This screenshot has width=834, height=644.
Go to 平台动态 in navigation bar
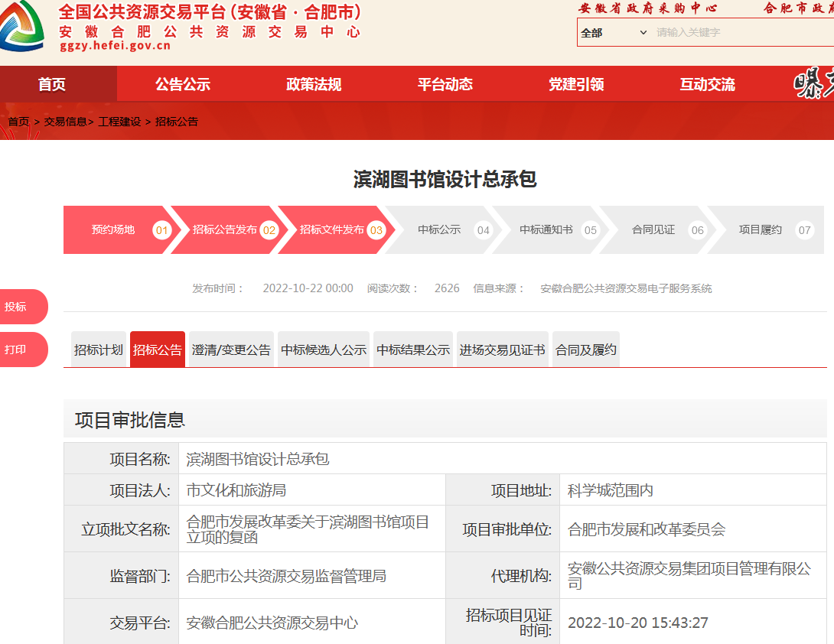coord(445,84)
